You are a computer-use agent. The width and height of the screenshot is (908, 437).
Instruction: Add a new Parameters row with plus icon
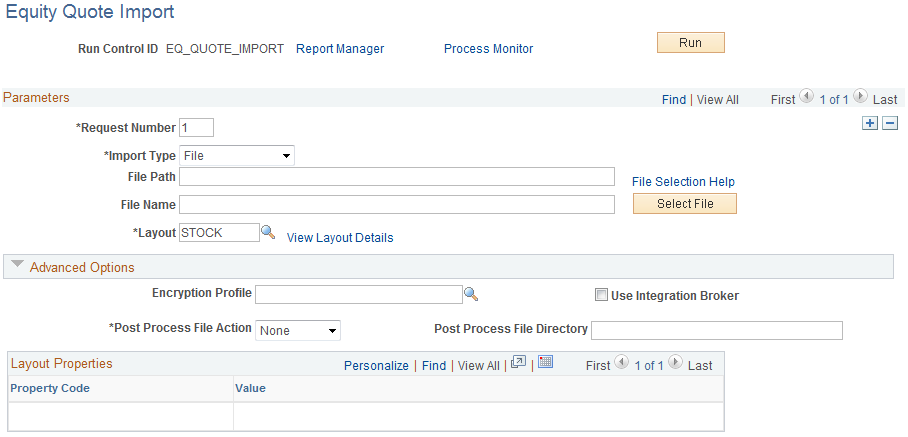(870, 123)
